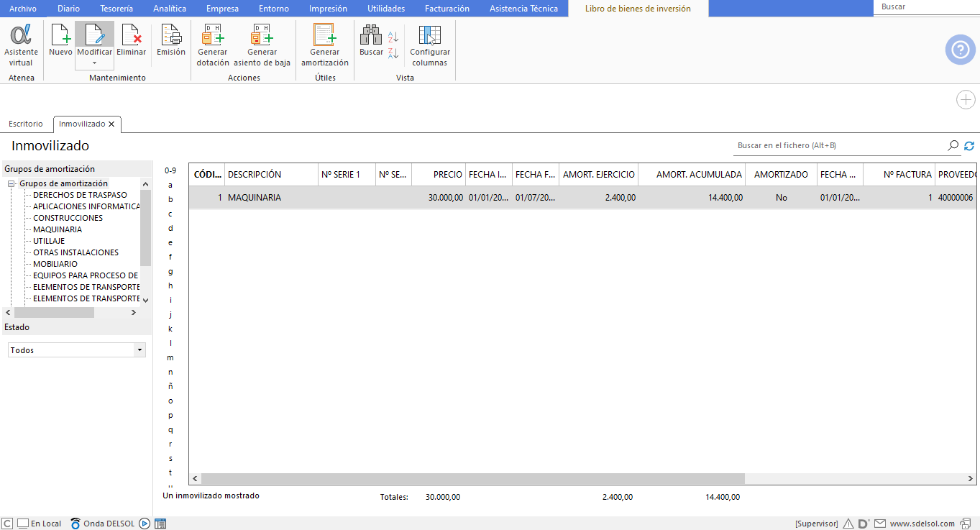Click the Nuevo document icon

coord(60,35)
